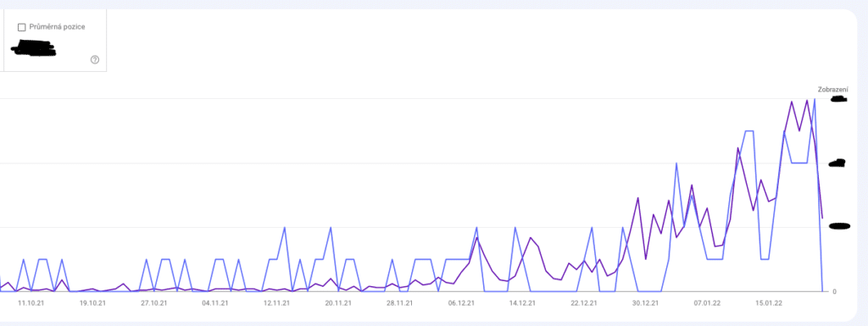This screenshot has width=868, height=326.
Task: Select the 19.10.21 date label
Action: pos(92,303)
